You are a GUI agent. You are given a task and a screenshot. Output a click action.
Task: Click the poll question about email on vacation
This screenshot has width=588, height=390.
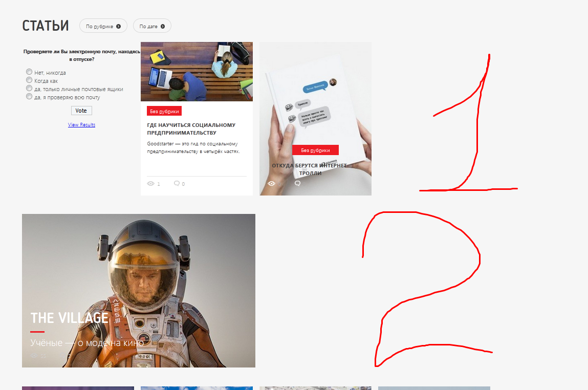coord(82,55)
